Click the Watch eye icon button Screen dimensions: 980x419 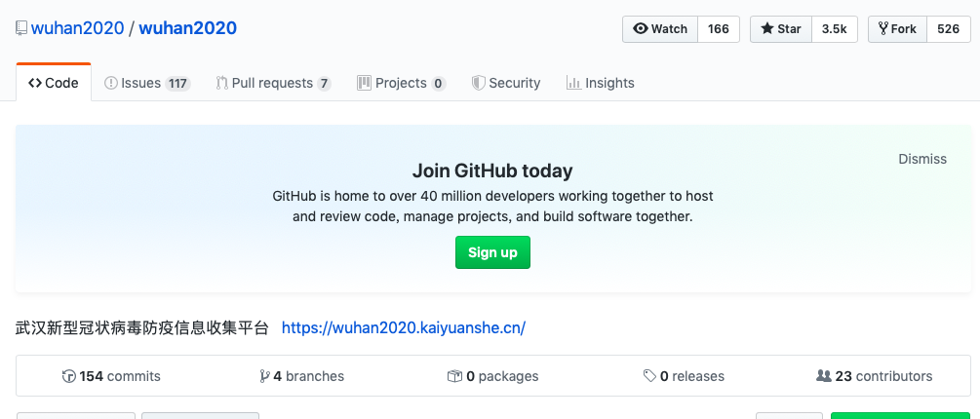660,29
